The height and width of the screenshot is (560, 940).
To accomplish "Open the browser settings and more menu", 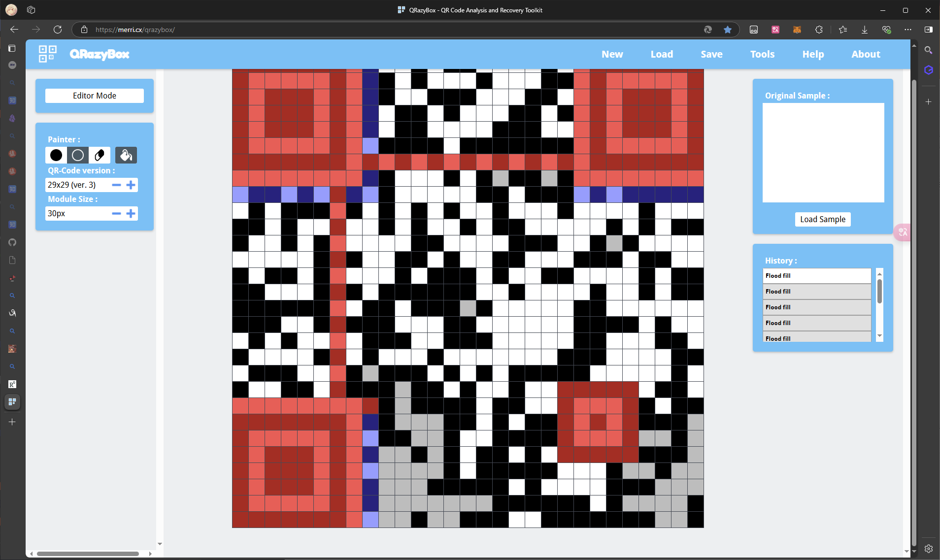I will (x=908, y=30).
